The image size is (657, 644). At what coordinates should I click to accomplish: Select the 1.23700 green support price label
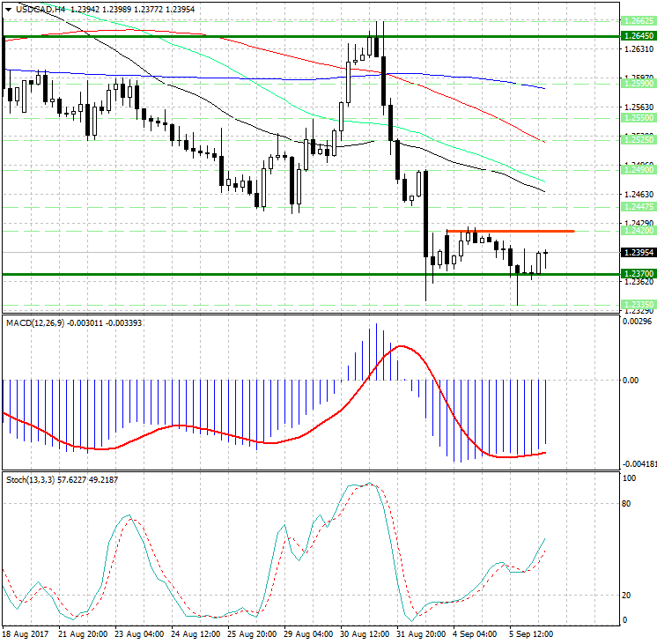click(638, 275)
